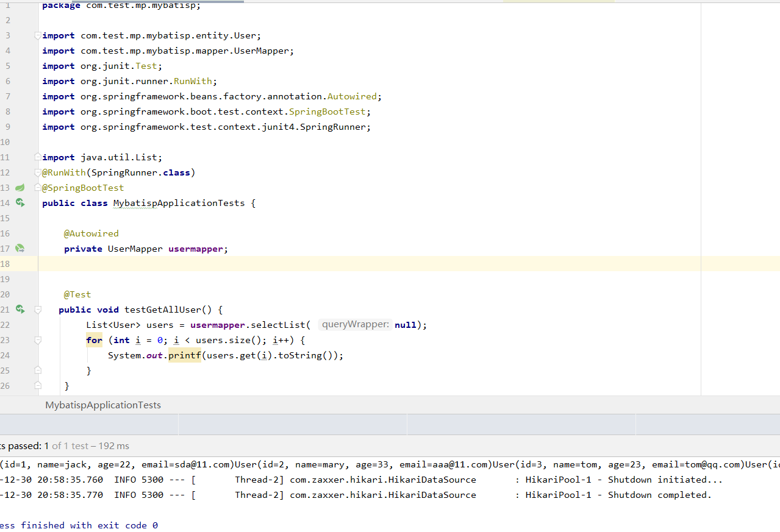Click the name=mary user output in console
The height and width of the screenshot is (532, 780).
[365, 464]
